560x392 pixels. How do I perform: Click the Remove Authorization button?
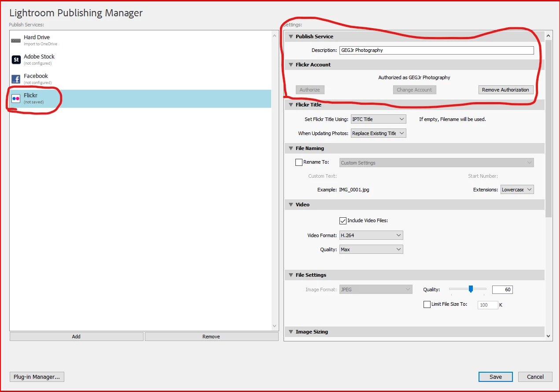pyautogui.click(x=506, y=90)
